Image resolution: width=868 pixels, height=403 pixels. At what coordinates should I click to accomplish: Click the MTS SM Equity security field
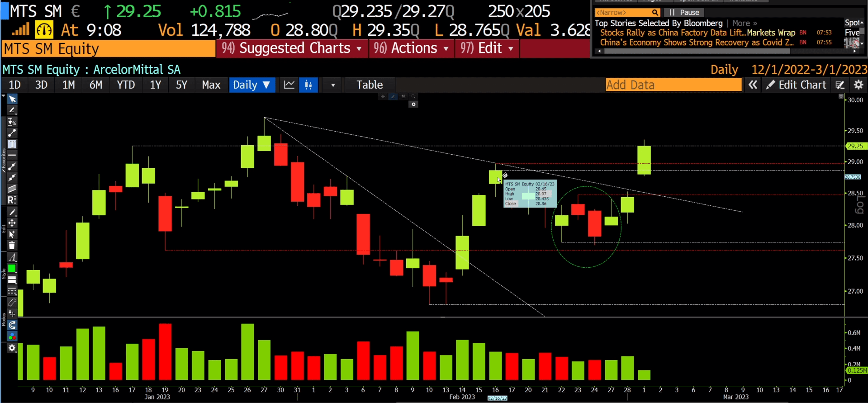109,48
